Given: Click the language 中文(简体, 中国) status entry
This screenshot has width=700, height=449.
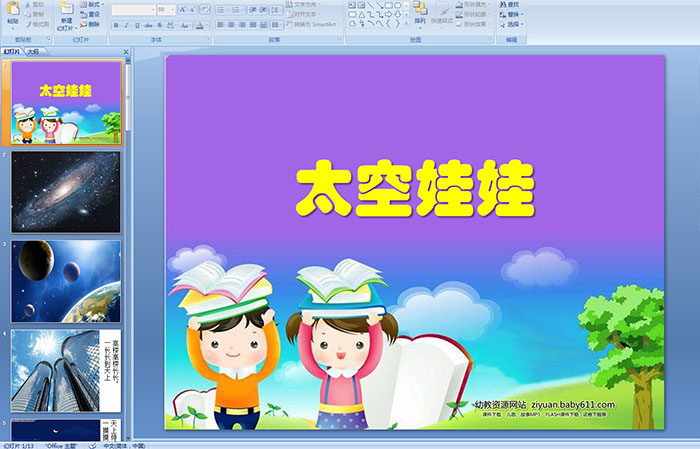Looking at the screenshot, I should (x=124, y=446).
